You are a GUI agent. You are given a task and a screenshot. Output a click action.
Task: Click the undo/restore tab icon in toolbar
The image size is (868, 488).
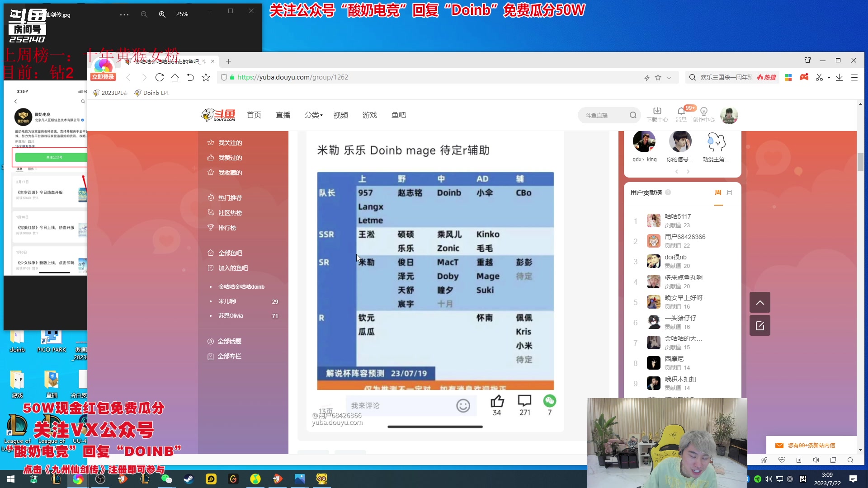pos(190,77)
